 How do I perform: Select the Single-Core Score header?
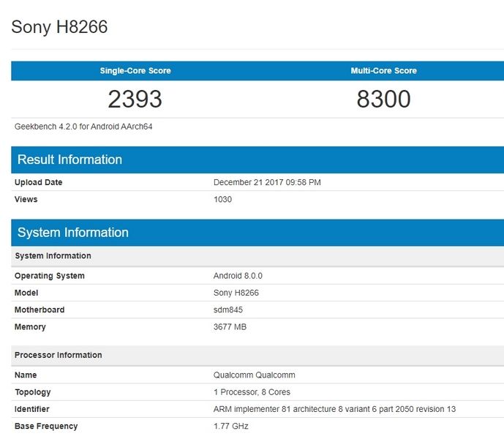pyautogui.click(x=135, y=71)
